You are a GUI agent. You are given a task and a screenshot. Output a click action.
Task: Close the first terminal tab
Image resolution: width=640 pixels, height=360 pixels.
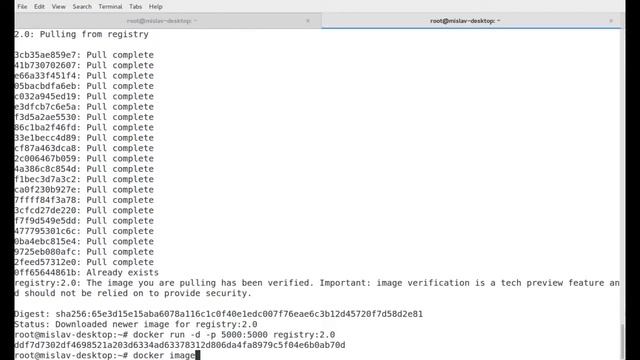click(308, 21)
